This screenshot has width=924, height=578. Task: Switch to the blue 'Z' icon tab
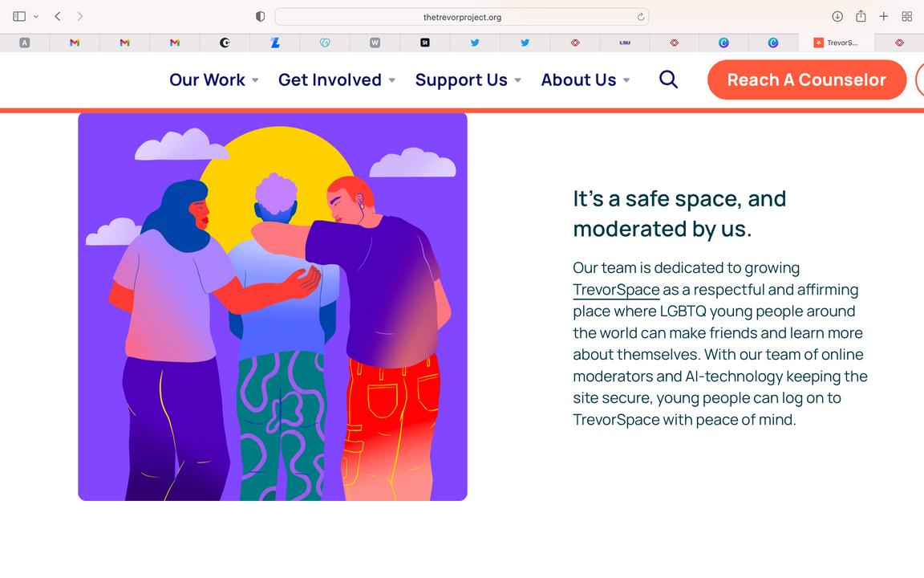coord(274,43)
